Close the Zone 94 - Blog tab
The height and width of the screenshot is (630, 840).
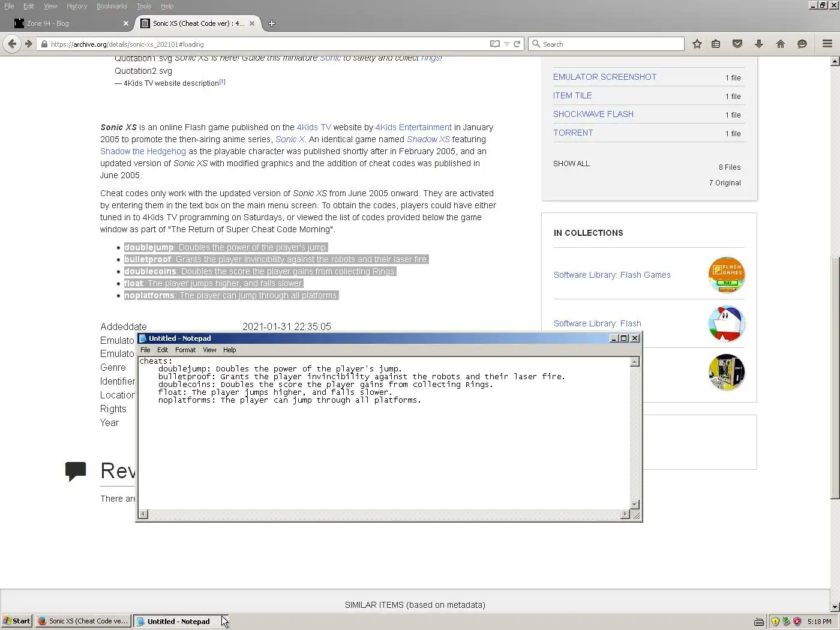click(x=125, y=23)
